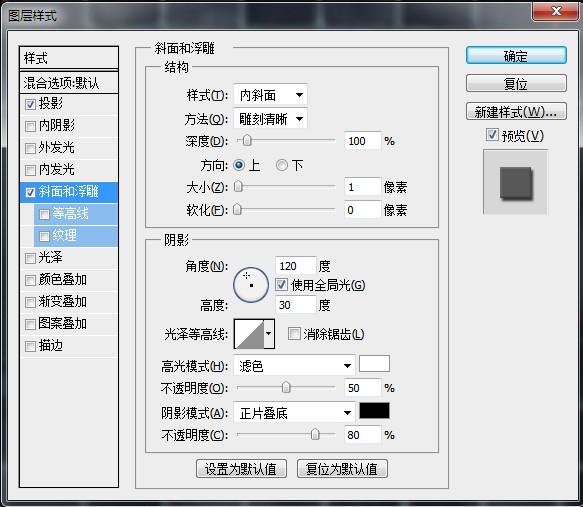583x507 pixels.
Task: Click the 高度 field showing 30
Action: coord(296,305)
